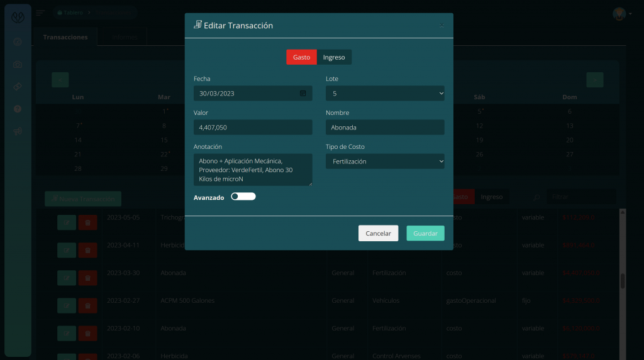Select the Gasto transaction type
This screenshot has width=644, height=360.
[301, 57]
